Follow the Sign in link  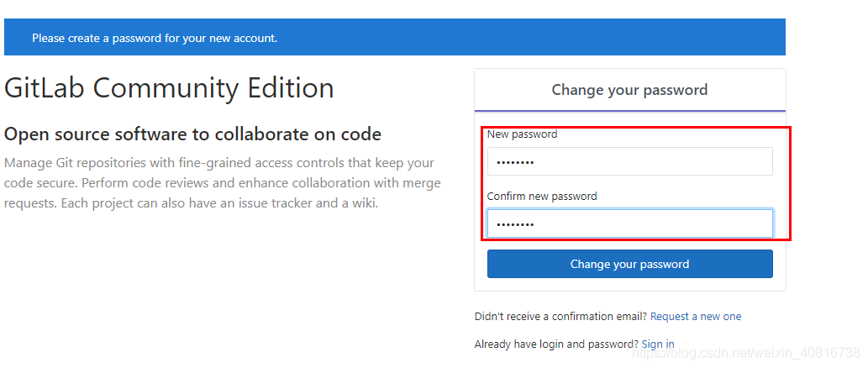point(658,344)
